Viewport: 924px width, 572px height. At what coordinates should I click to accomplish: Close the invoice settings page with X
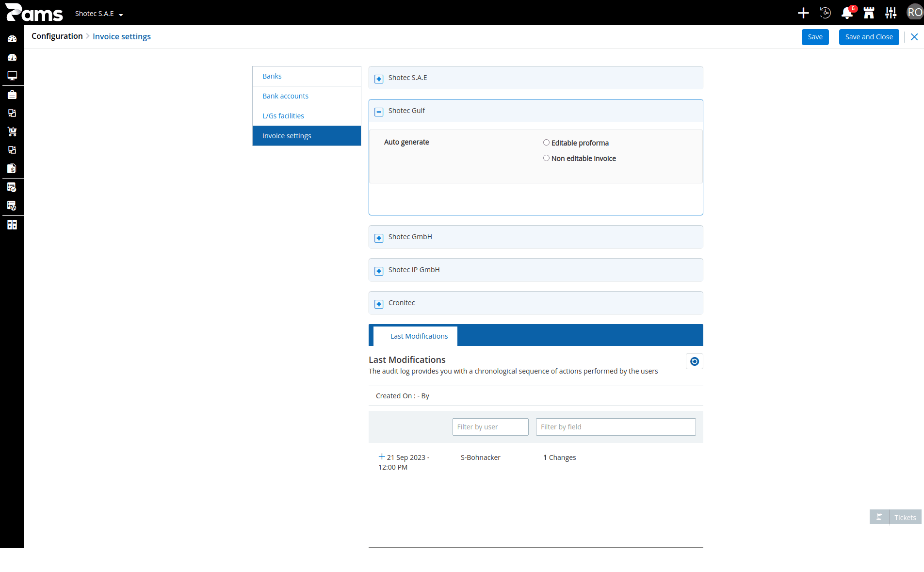(x=914, y=37)
